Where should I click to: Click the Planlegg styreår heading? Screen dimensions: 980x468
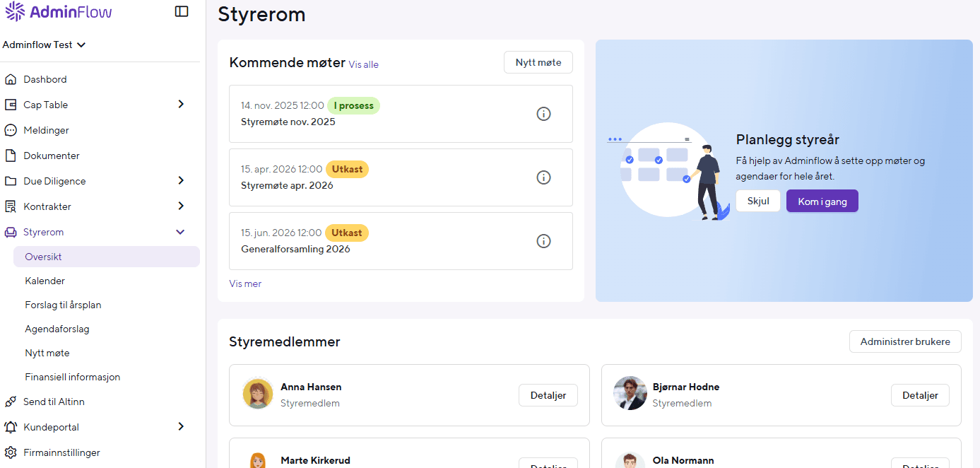pyautogui.click(x=788, y=139)
